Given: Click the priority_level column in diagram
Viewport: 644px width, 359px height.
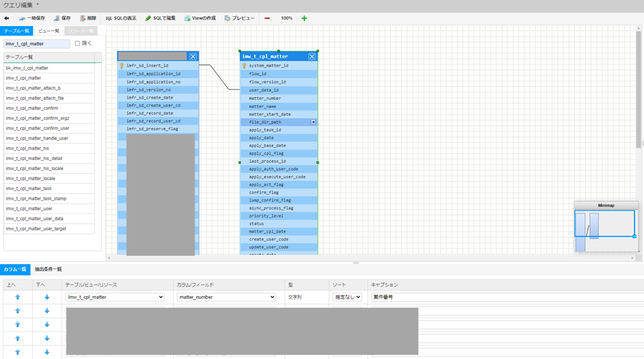Looking at the screenshot, I should (278, 216).
